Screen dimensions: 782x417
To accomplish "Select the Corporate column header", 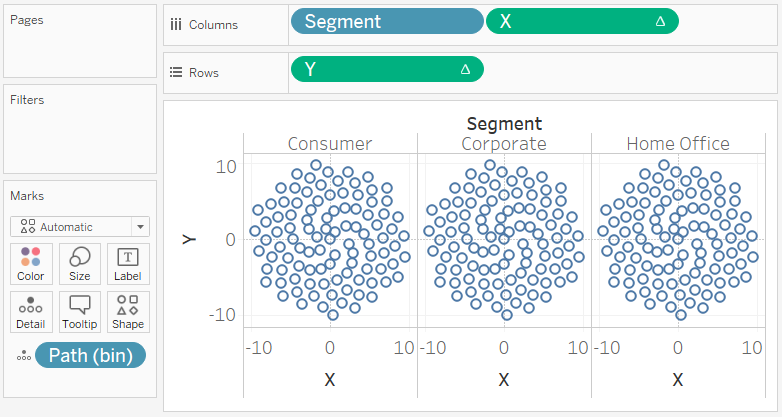I will (504, 144).
